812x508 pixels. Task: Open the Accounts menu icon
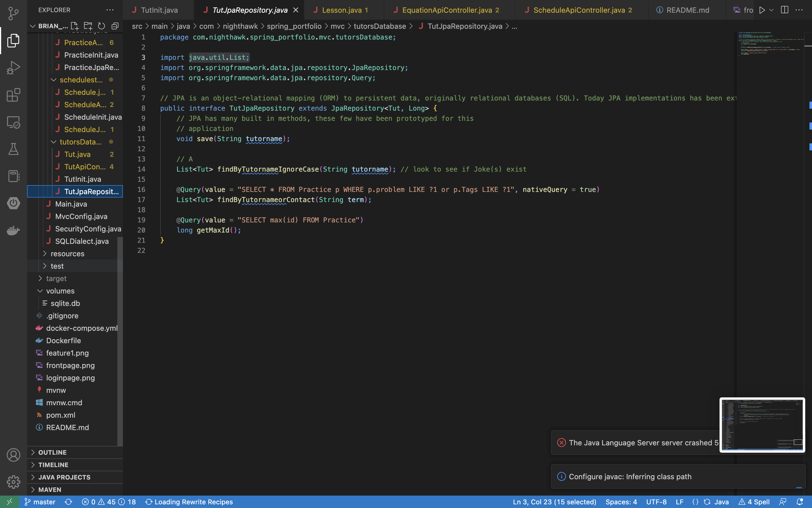tap(14, 455)
